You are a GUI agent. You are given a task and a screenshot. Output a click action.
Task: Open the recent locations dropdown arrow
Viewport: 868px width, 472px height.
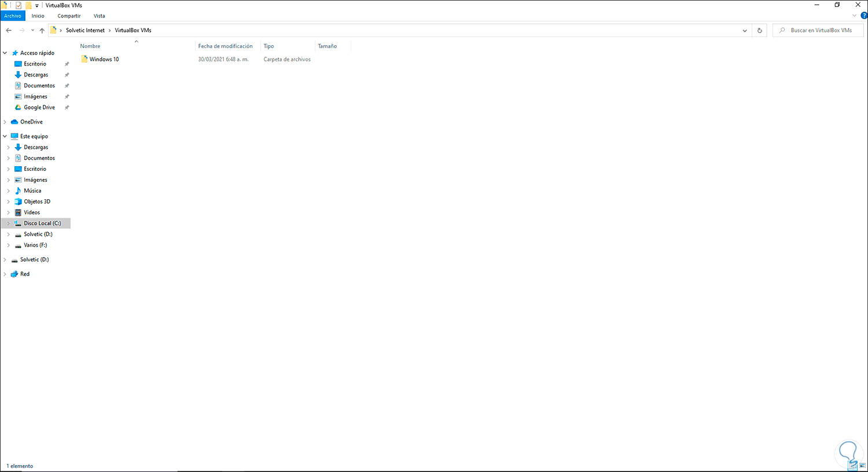click(32, 30)
